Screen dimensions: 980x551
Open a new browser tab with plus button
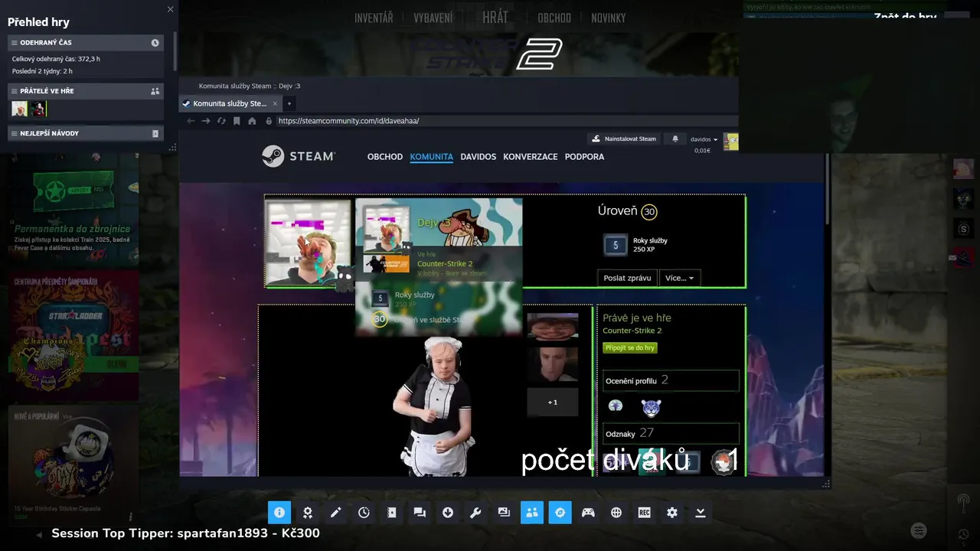click(x=289, y=103)
